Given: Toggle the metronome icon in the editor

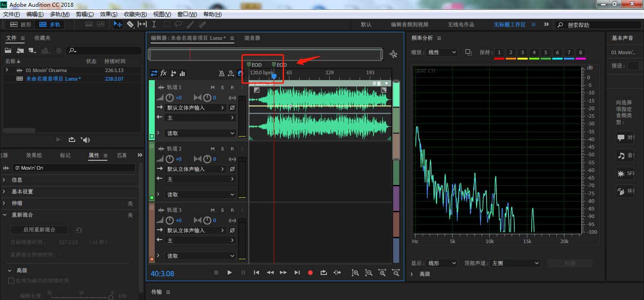Looking at the screenshot, I should coord(222,73).
